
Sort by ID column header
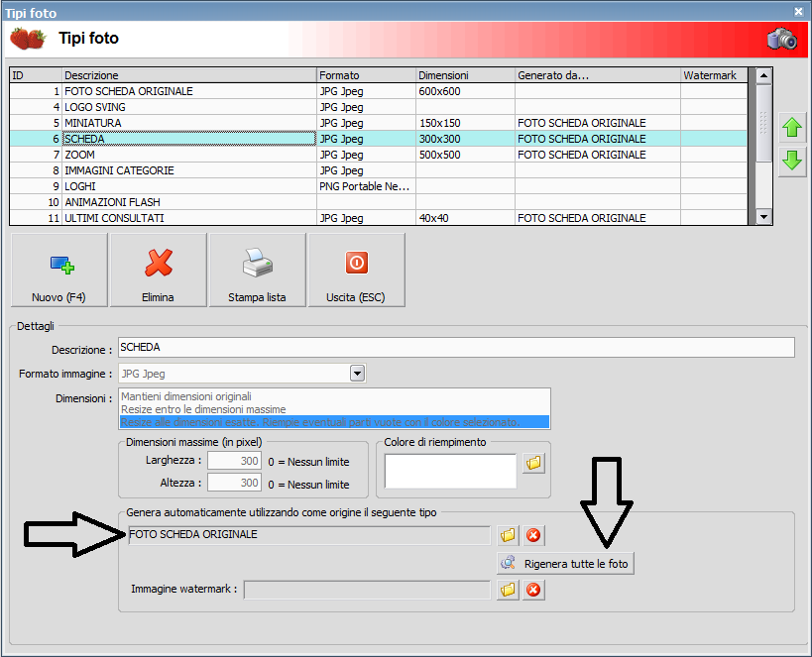(36, 75)
